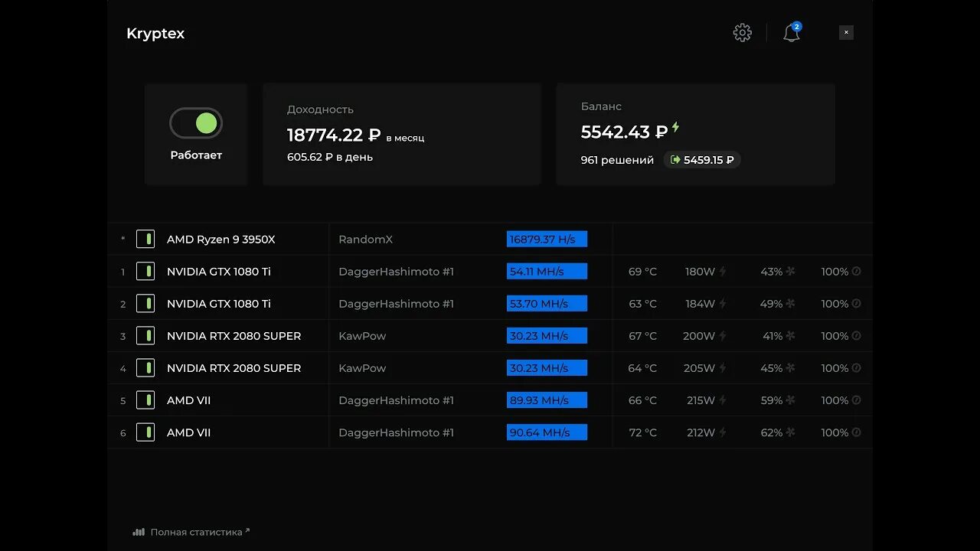Toggle AMD Ryzen 9 3950X device
This screenshot has width=980, height=551.
pos(145,240)
